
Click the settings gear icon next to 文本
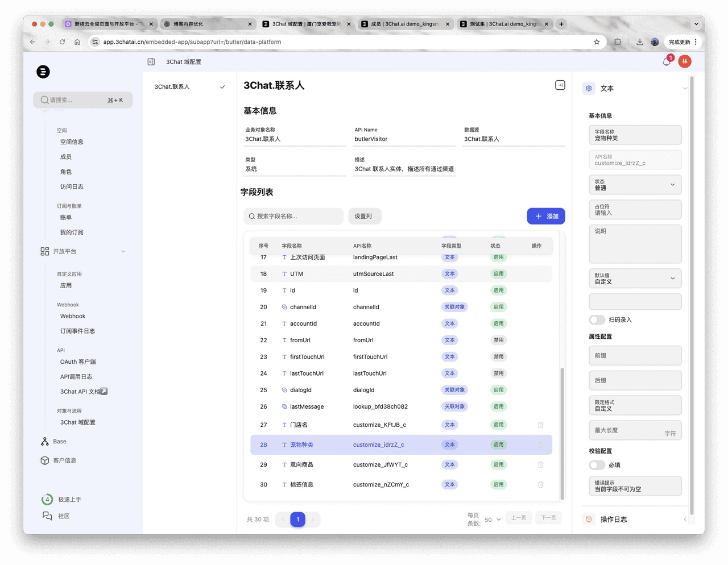point(589,89)
